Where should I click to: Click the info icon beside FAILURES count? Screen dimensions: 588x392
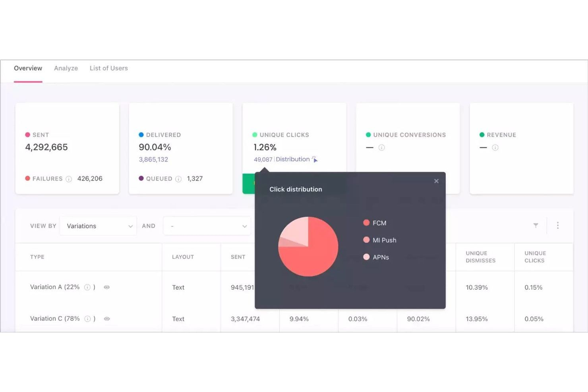click(69, 179)
